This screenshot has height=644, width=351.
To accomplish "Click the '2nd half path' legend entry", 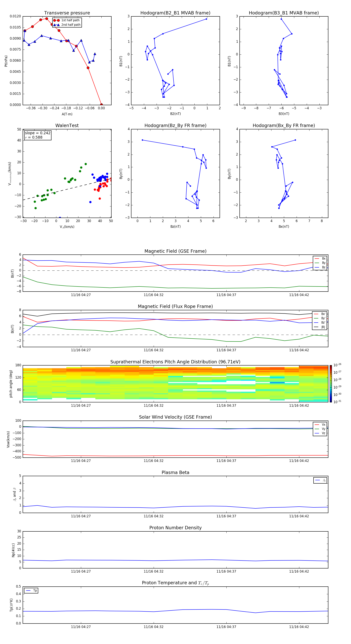I will tap(67, 25).
